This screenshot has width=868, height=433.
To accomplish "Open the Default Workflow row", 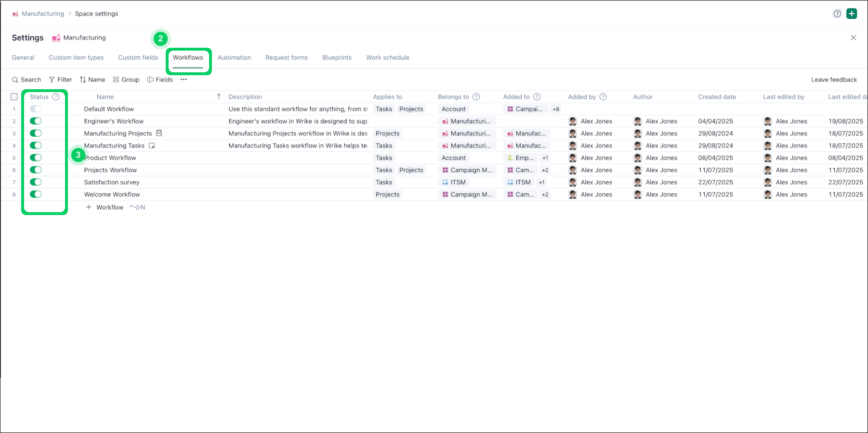I will tap(109, 109).
